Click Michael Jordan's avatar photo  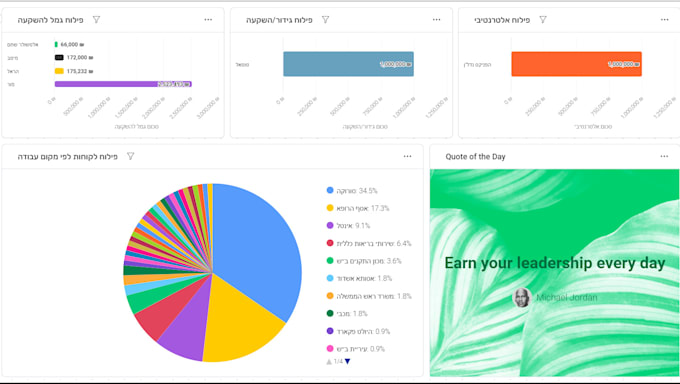click(x=522, y=298)
